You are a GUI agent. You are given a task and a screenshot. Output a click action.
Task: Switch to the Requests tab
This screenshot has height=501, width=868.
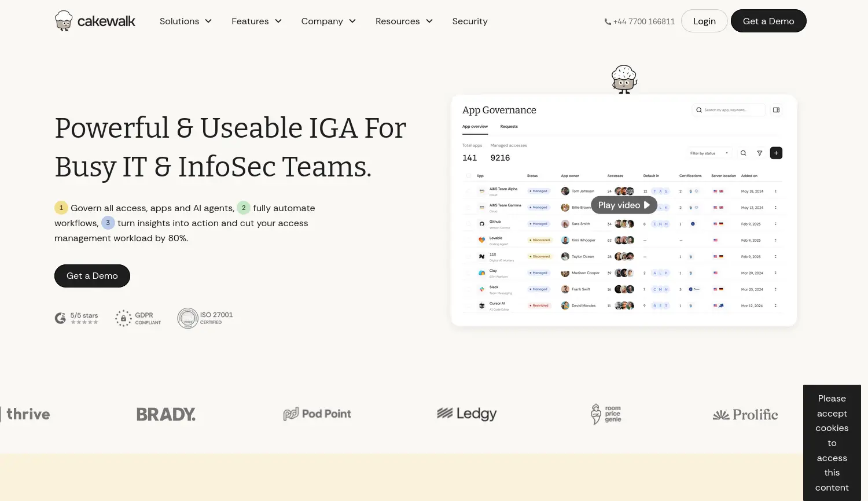(509, 127)
